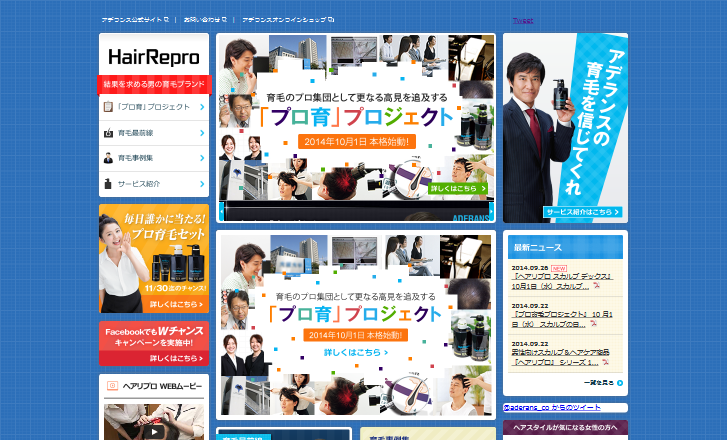Viewport: 727px width, 440px height.
Task: Click the chevron on the サービス紹介 row
Action: (202, 184)
